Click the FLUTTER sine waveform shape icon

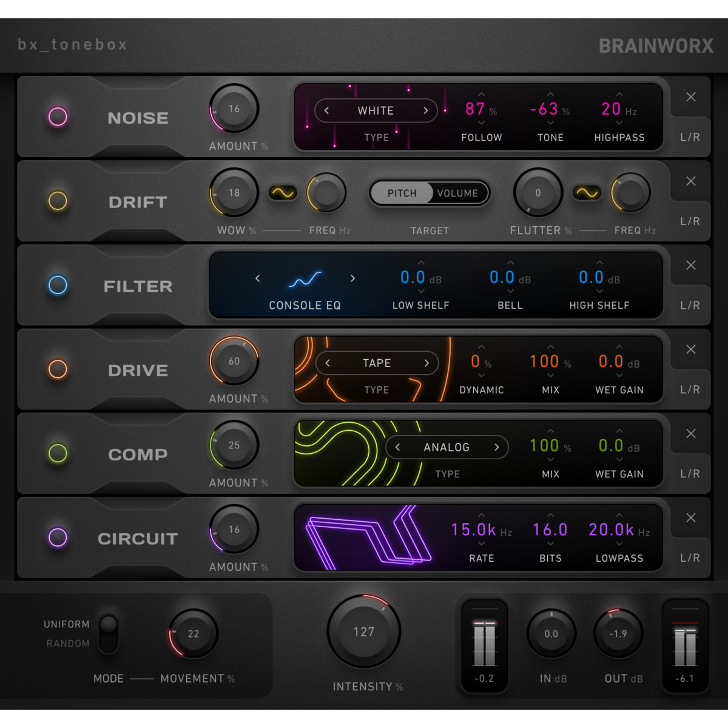click(x=587, y=193)
